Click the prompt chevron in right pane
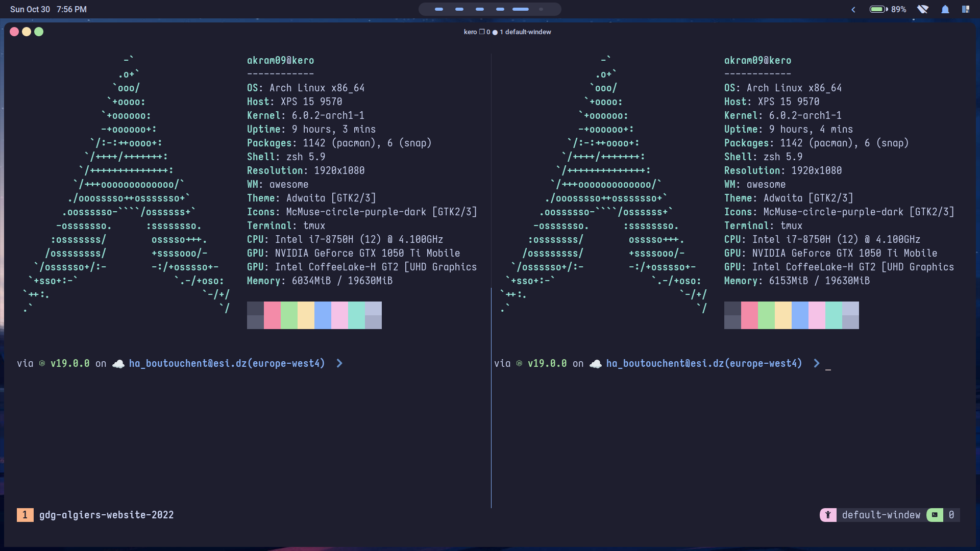Viewport: 980px width, 551px height. [817, 363]
